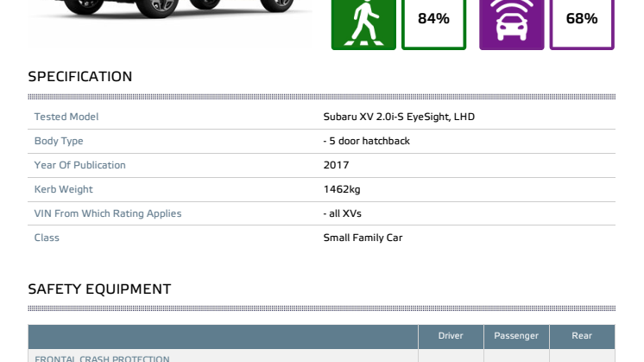Click the car image thumbnail

point(170,22)
